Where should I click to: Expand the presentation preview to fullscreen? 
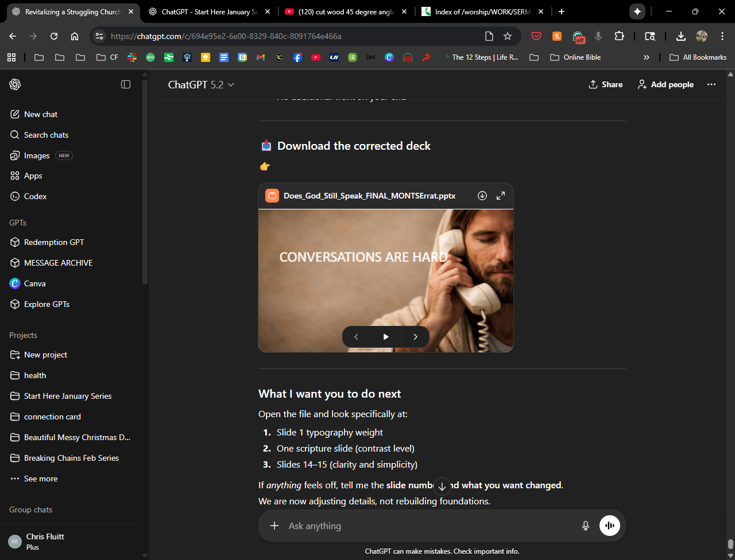click(x=501, y=196)
